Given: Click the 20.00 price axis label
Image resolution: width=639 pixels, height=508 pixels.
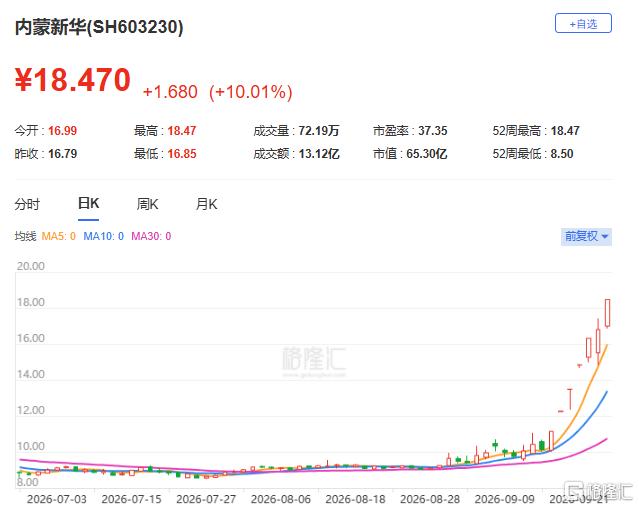Looking at the screenshot, I should click(31, 266).
